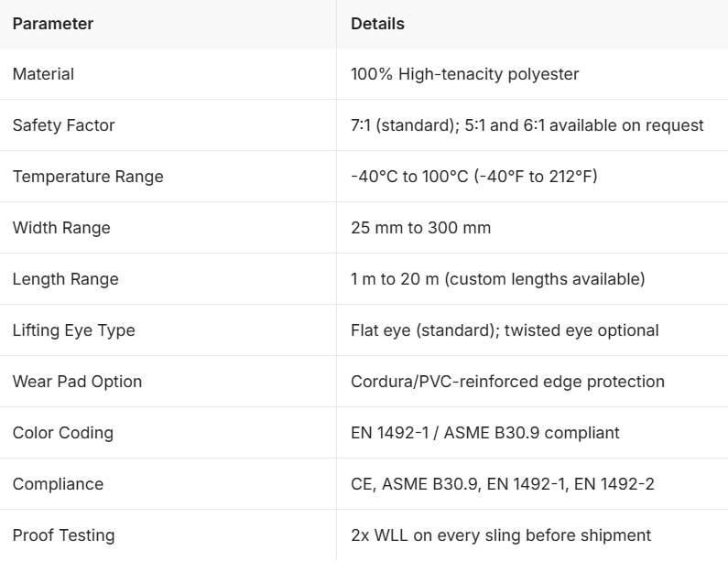The image size is (728, 572).
Task: Select the Color Coding label
Action: pos(62,433)
